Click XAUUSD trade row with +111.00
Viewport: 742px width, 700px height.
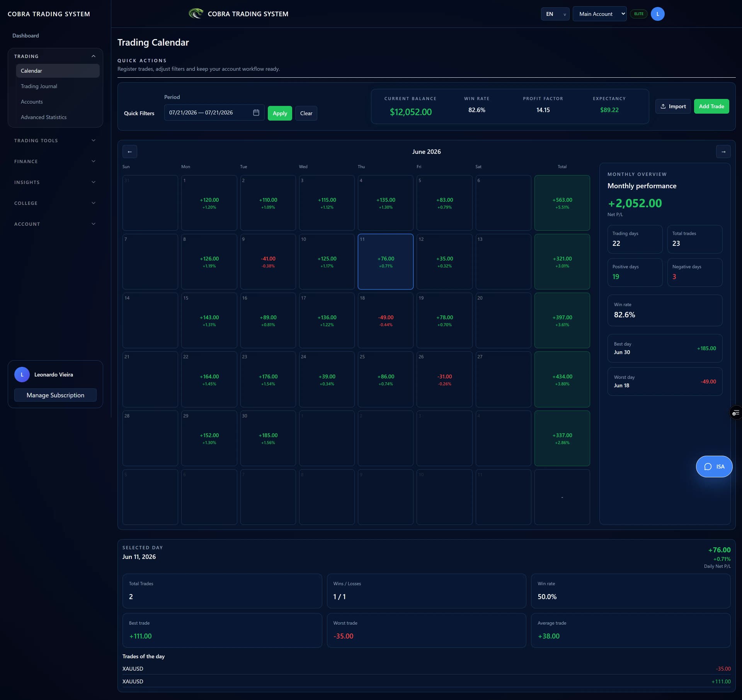(x=426, y=681)
